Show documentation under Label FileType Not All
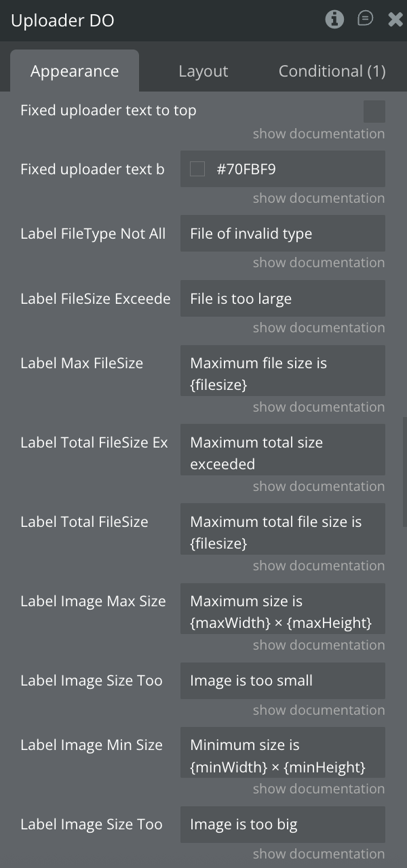407x868 pixels. pos(319,262)
